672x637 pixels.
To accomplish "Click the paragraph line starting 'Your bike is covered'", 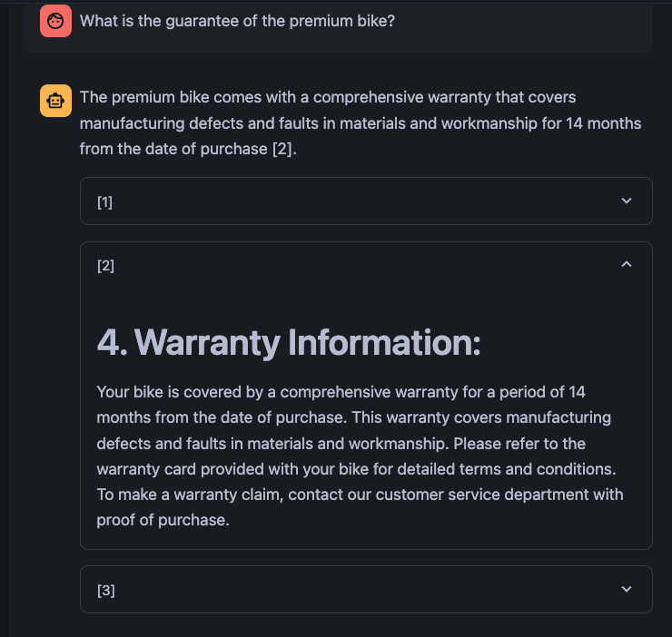I will (x=341, y=392).
